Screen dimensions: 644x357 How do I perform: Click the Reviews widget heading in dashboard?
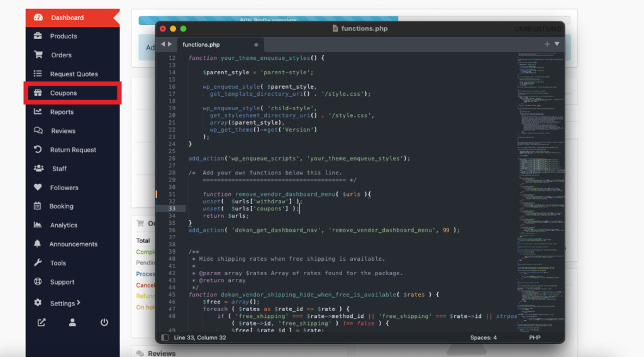coord(162,353)
